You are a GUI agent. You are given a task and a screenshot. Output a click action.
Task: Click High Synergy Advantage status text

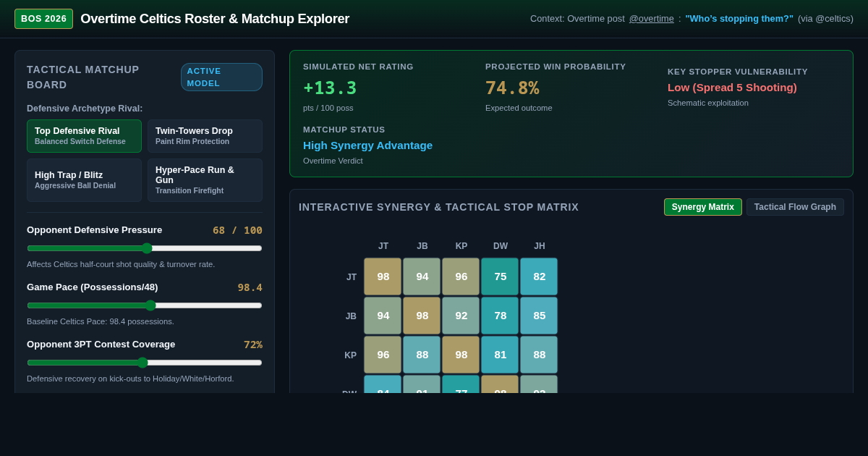[x=367, y=145]
